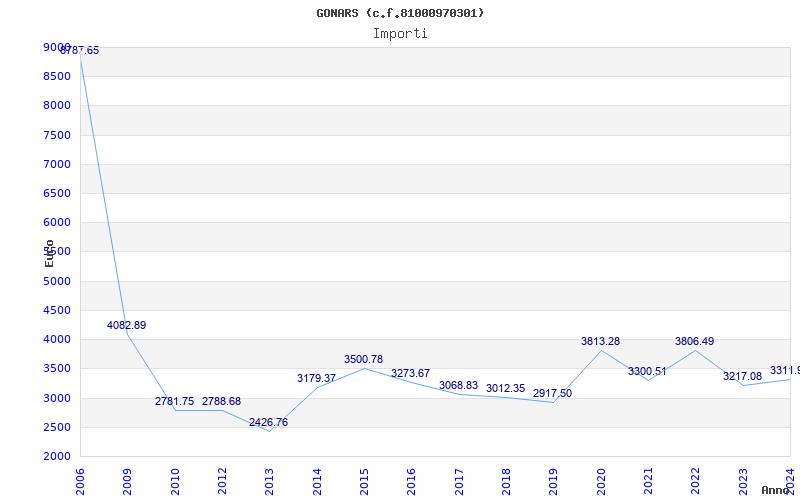Click the 2010 x-axis year label
Image resolution: width=800 pixels, height=500 pixels.
tap(175, 482)
